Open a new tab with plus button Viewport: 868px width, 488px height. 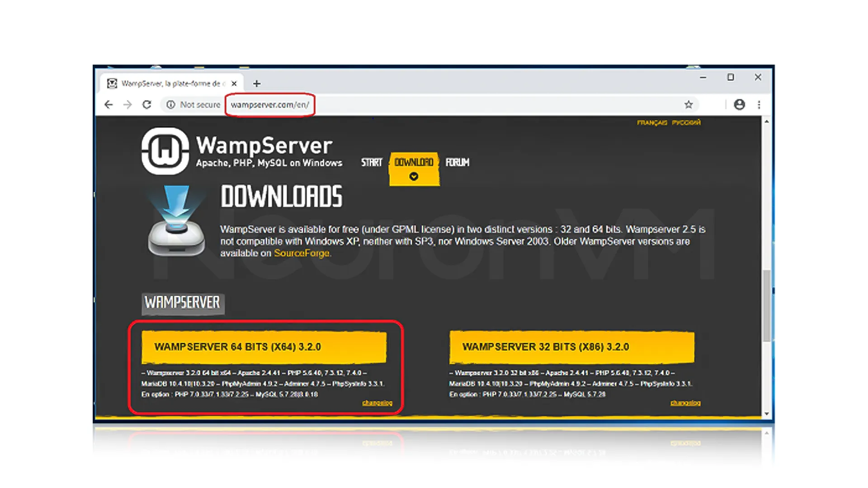[x=257, y=84]
